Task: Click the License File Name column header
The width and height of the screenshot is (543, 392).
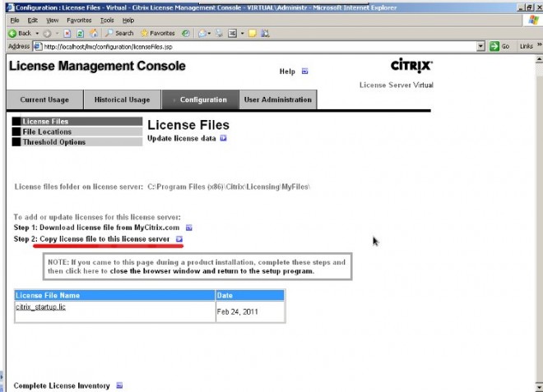Action: [x=114, y=296]
